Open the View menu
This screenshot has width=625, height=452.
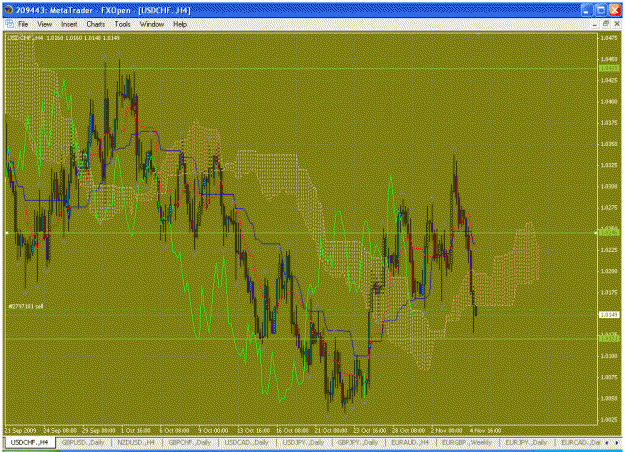(45, 24)
